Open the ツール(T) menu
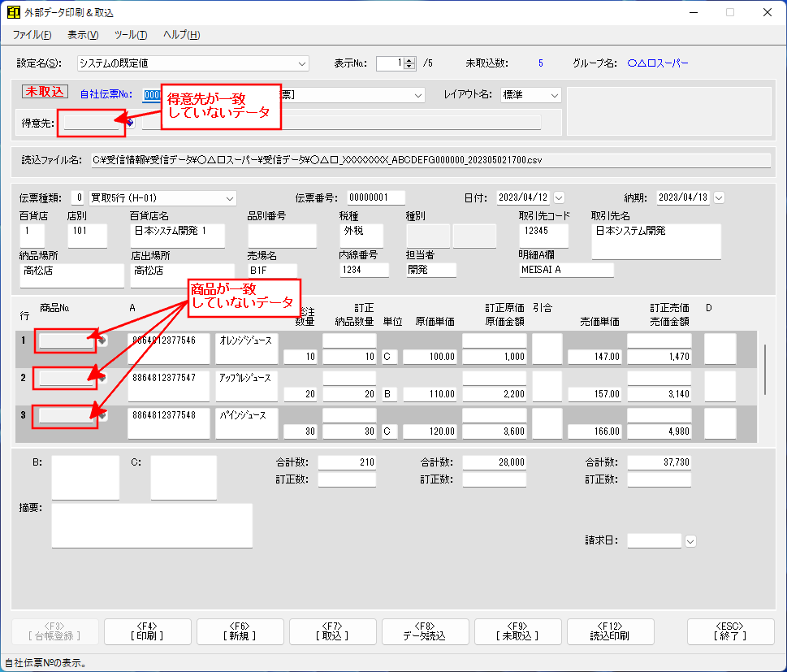 pos(131,35)
